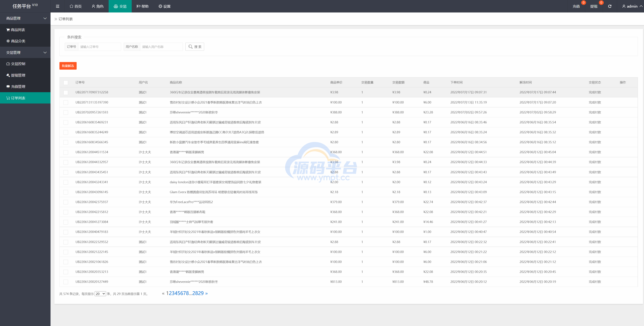Click the 批量解冻 button
The image size is (644, 326).
point(68,66)
